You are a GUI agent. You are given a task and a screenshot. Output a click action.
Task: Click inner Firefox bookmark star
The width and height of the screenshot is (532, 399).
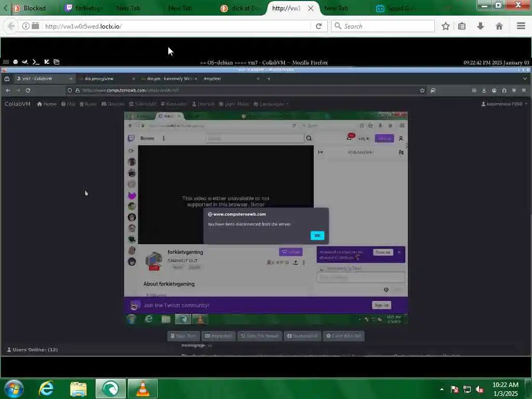[422, 90]
